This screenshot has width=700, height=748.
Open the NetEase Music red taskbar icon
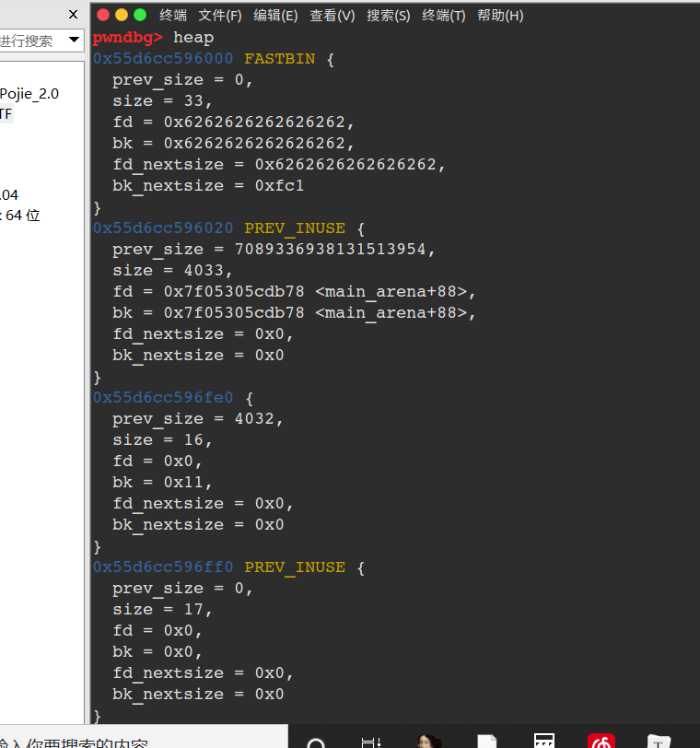(601, 742)
